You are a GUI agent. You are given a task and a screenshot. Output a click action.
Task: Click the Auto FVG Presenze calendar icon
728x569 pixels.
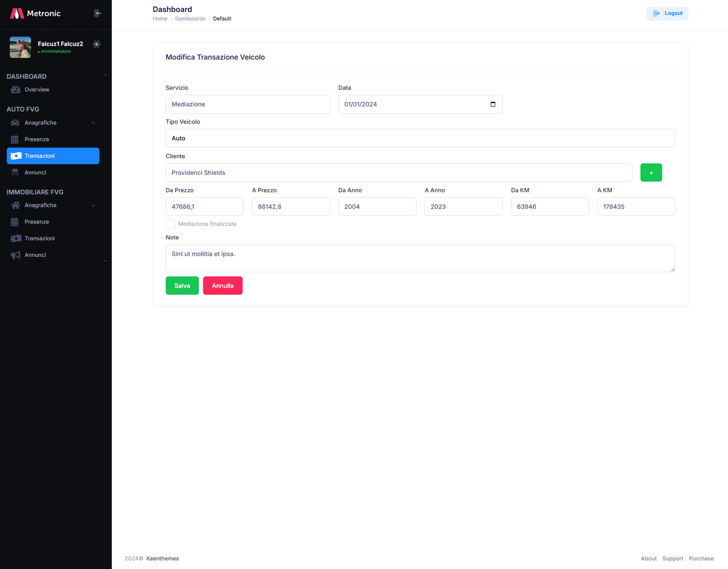15,139
